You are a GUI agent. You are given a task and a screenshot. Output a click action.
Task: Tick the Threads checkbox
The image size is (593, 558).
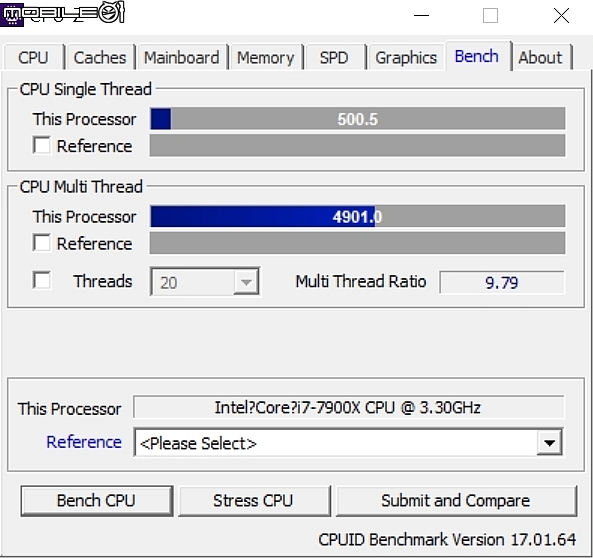point(42,280)
